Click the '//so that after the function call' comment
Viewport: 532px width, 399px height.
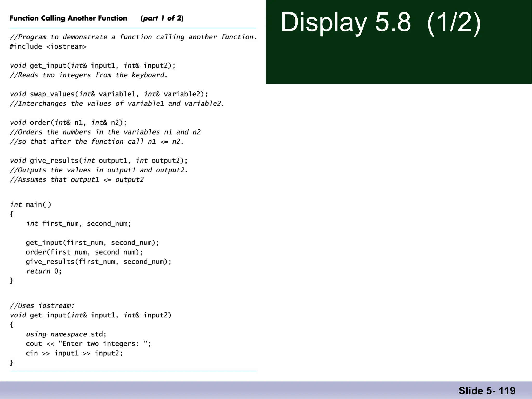click(x=97, y=142)
